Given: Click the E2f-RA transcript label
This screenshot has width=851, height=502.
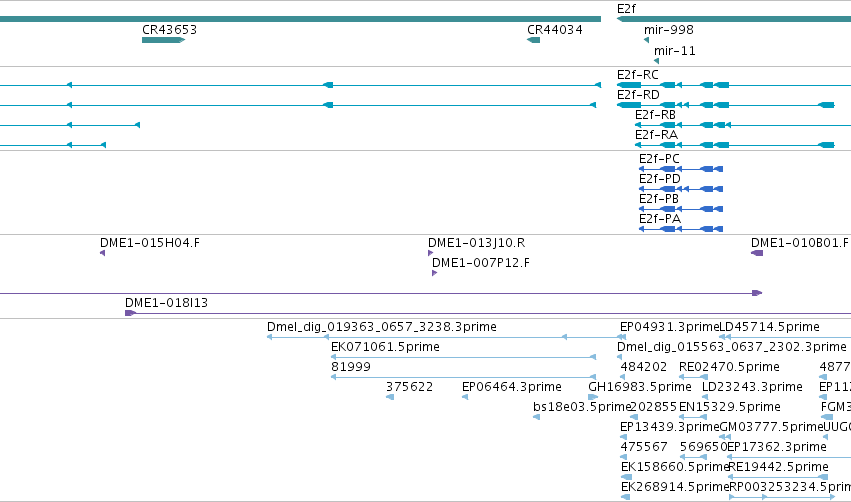Looking at the screenshot, I should pos(656,135).
